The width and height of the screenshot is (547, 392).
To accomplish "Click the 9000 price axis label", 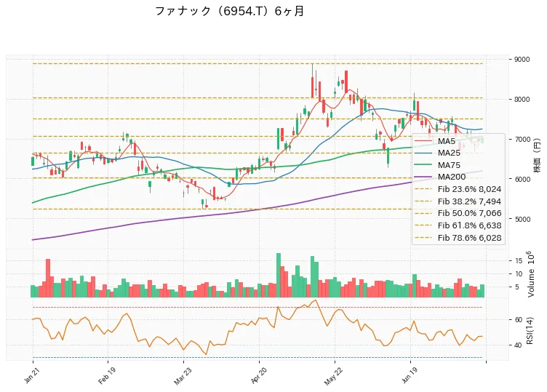I will pyautogui.click(x=522, y=60).
